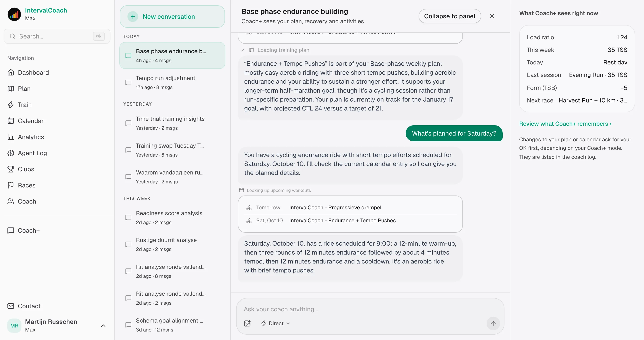
Task: Click the image attach icon in chat box
Action: coord(247,323)
